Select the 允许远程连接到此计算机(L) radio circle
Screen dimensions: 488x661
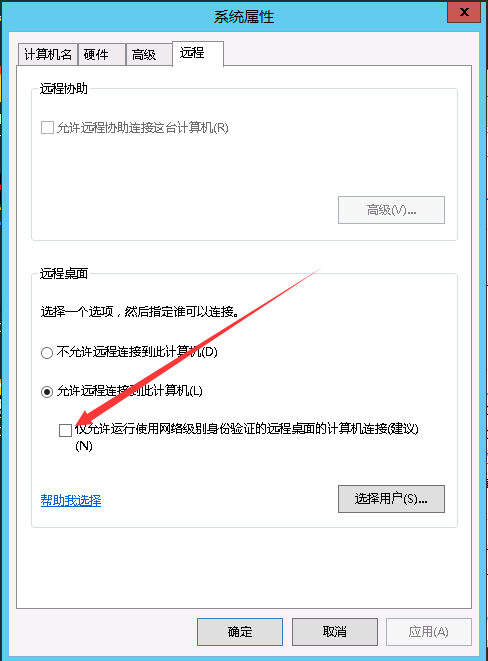pos(47,392)
